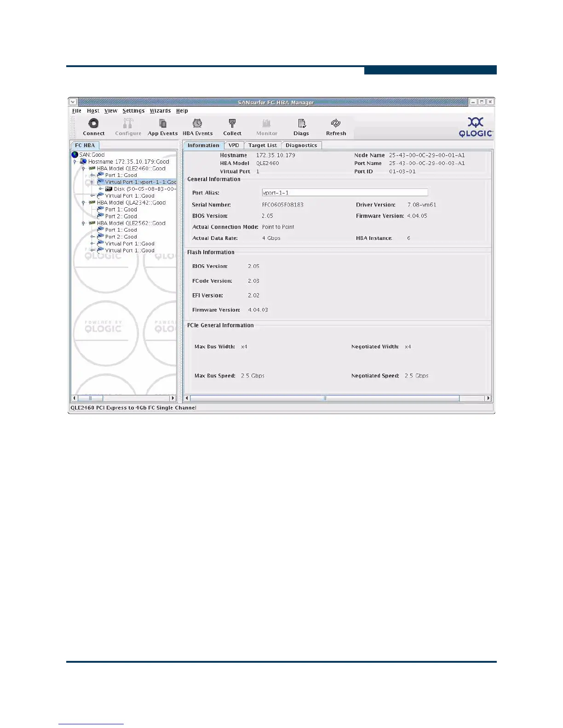Click the QLogic logo in the toolbar
The height and width of the screenshot is (728, 563).
point(476,127)
